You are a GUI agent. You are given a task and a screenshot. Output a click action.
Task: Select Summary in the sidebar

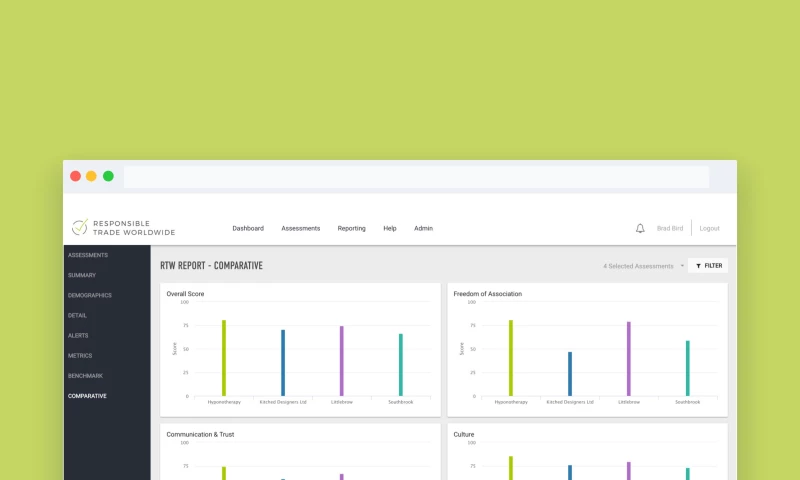[x=82, y=275]
